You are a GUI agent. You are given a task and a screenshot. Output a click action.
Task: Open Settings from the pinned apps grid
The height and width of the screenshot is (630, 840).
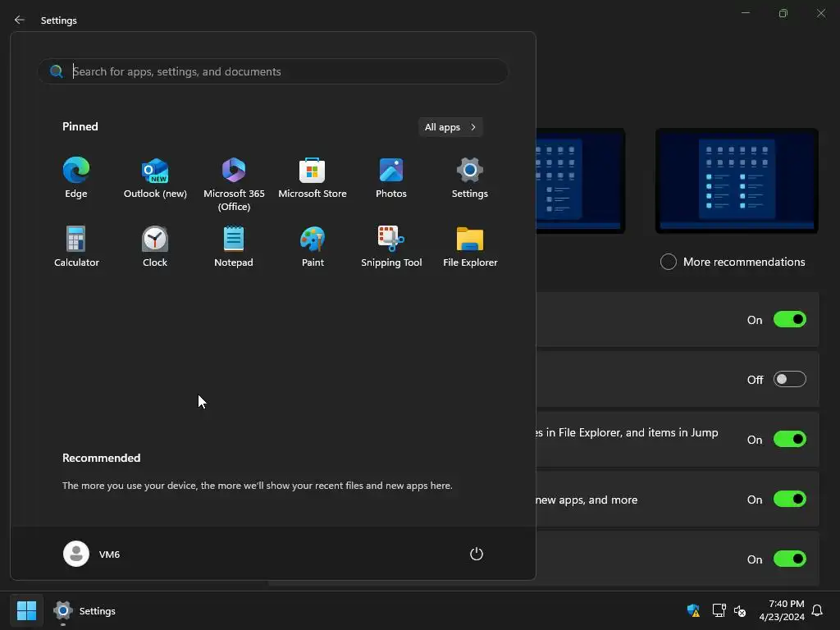click(x=470, y=178)
